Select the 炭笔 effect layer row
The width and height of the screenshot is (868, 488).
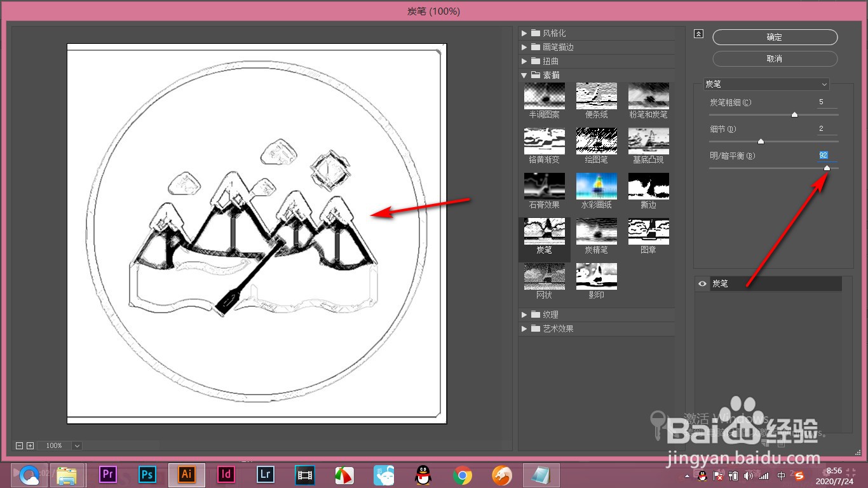click(769, 284)
